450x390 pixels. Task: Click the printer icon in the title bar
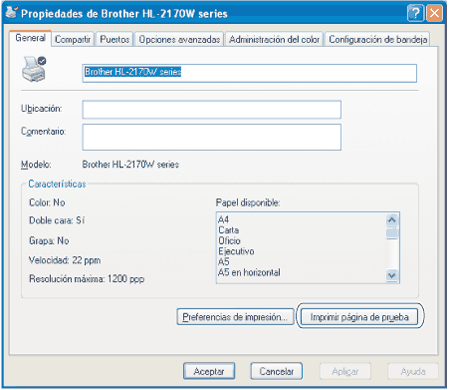pyautogui.click(x=12, y=13)
